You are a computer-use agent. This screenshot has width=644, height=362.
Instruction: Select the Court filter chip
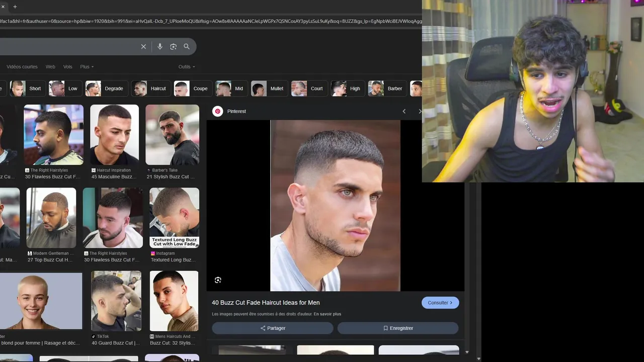pyautogui.click(x=309, y=88)
